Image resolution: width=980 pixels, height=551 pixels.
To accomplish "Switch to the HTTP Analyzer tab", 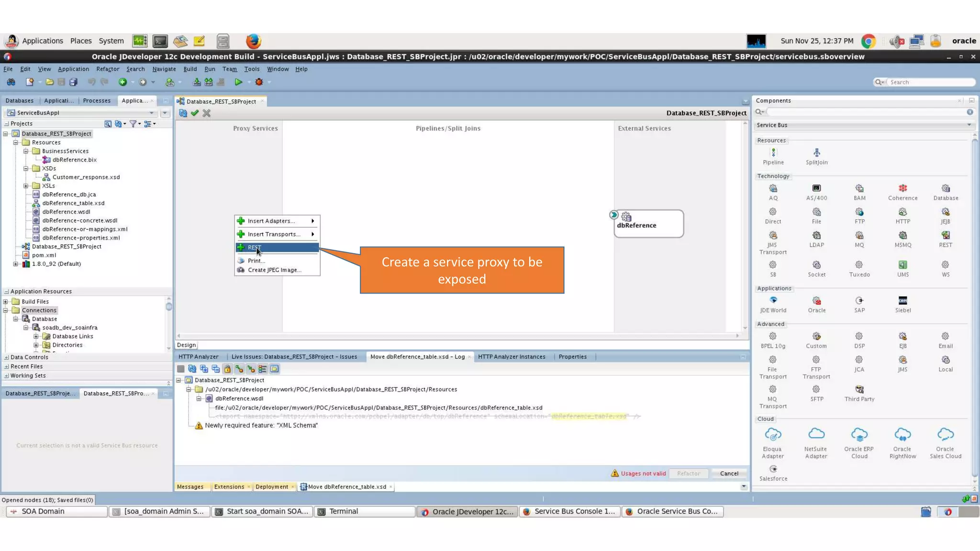I will click(198, 357).
